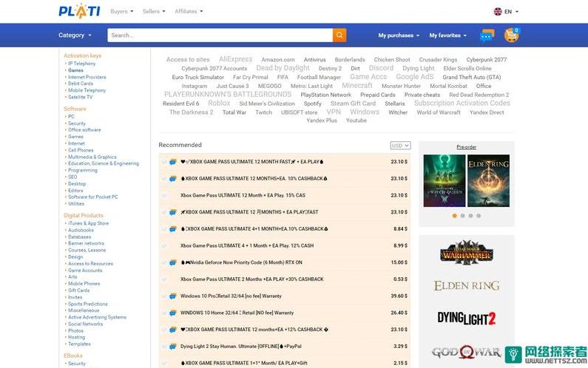Click chat icon on 12 months+EA +12% CASHBACK row

(x=173, y=330)
